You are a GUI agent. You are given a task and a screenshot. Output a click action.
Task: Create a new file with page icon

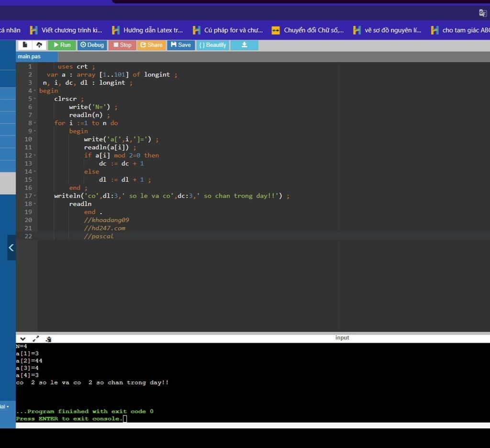tap(25, 45)
